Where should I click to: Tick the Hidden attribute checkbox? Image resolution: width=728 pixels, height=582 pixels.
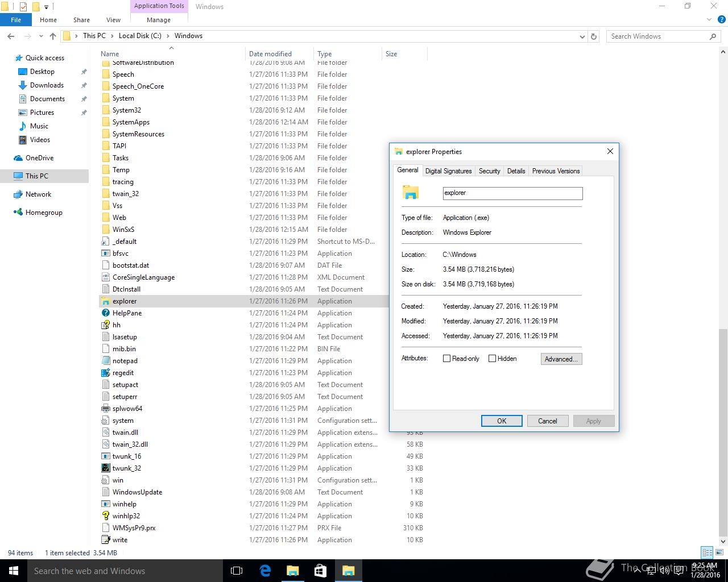[493, 359]
